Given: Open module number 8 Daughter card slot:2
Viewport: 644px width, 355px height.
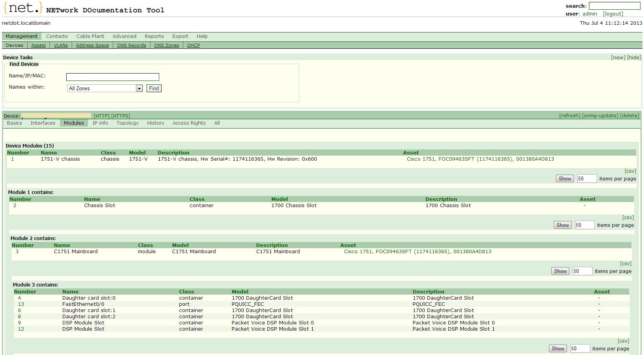Looking at the screenshot, I should click(19, 316).
